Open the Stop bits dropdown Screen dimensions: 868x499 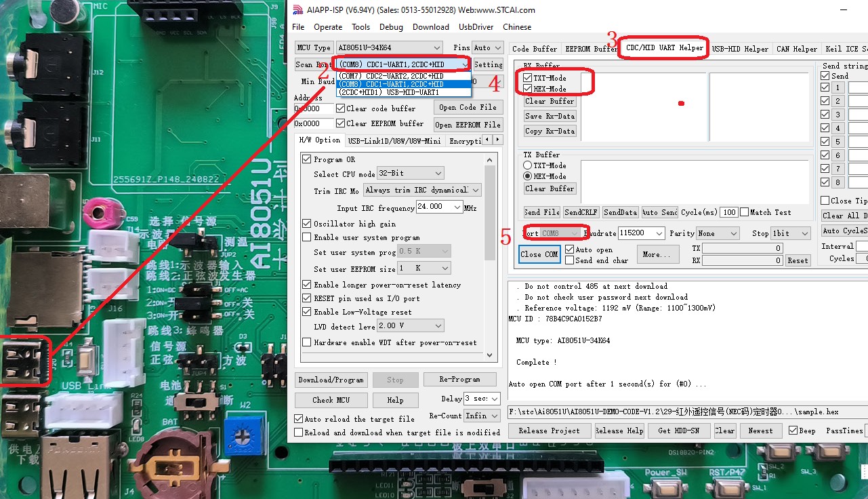tap(805, 233)
